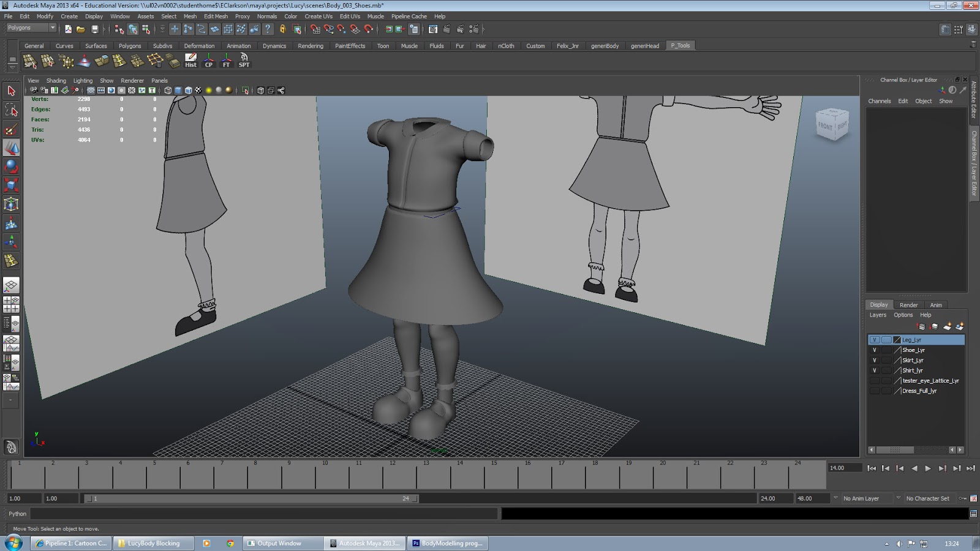Click the save scene floppy icon
Screen dimensions: 980x551
click(x=95, y=29)
